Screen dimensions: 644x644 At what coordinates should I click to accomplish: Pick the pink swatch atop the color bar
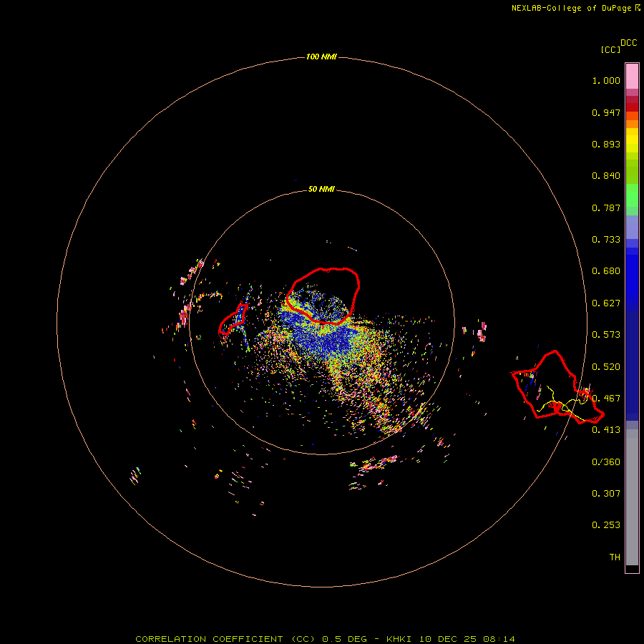(632, 77)
